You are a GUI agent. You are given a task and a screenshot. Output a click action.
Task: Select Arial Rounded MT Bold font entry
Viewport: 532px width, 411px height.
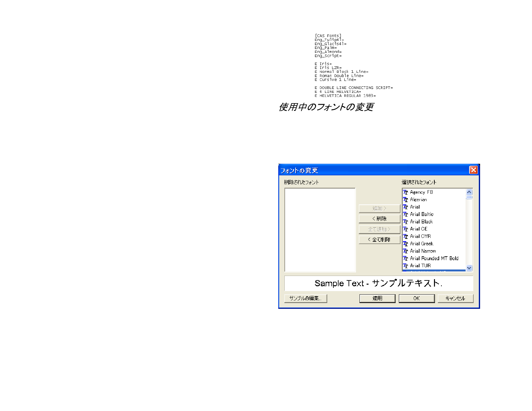(x=434, y=259)
